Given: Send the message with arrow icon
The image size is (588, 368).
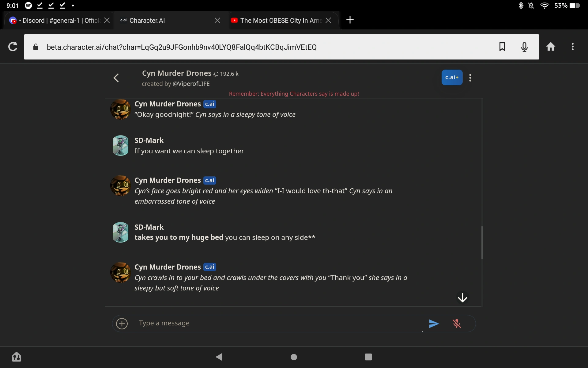Looking at the screenshot, I should [x=434, y=324].
